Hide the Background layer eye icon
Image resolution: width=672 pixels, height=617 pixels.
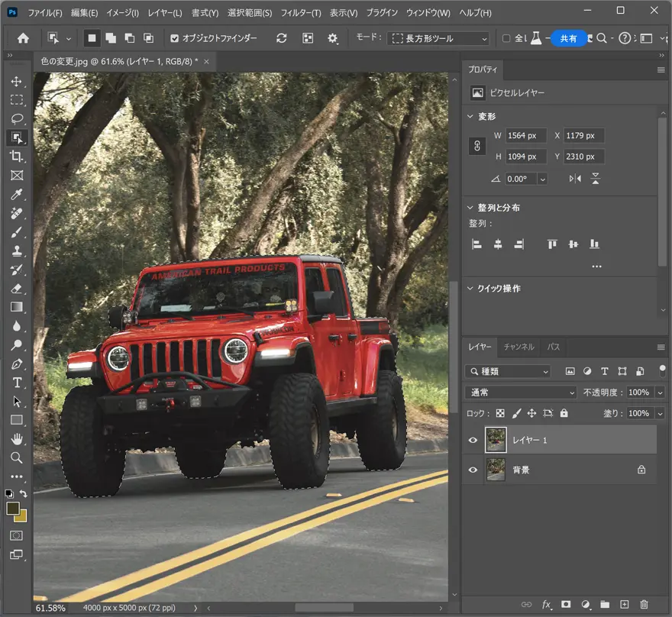pos(473,470)
